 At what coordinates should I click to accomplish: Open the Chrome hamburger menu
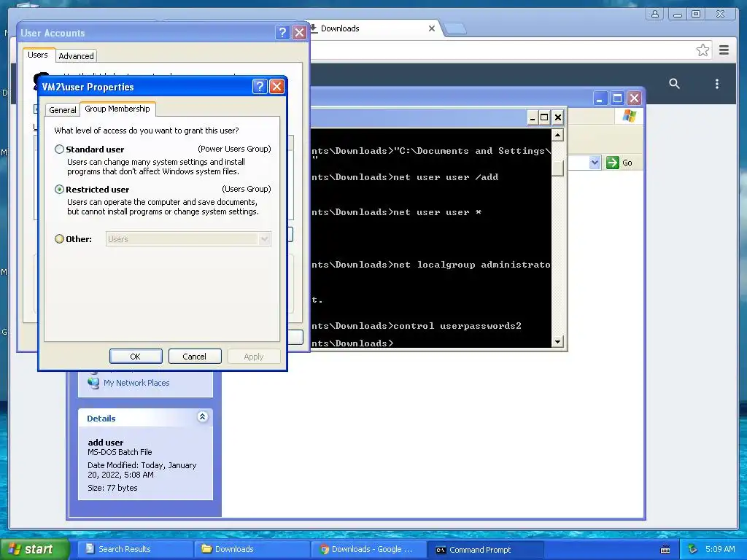click(x=724, y=50)
